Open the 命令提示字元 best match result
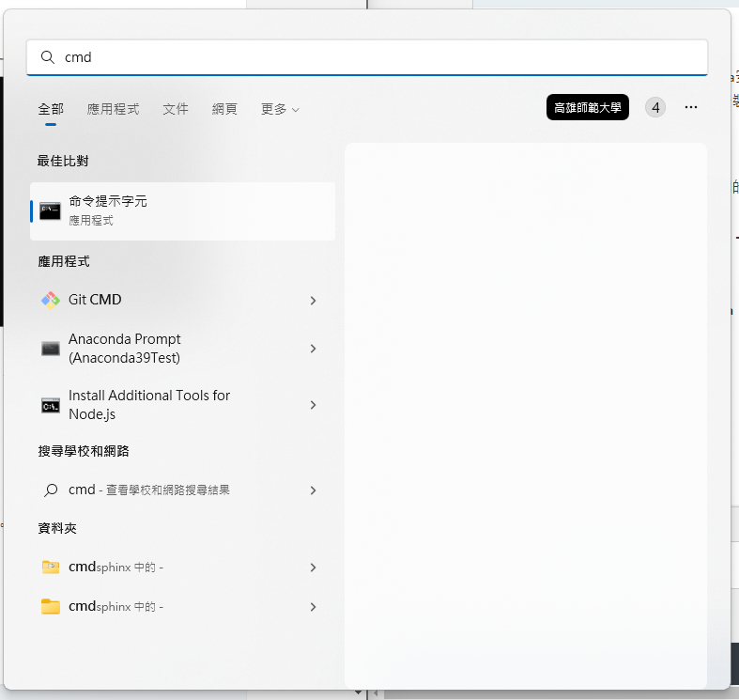This screenshot has height=700, width=739. (182, 211)
